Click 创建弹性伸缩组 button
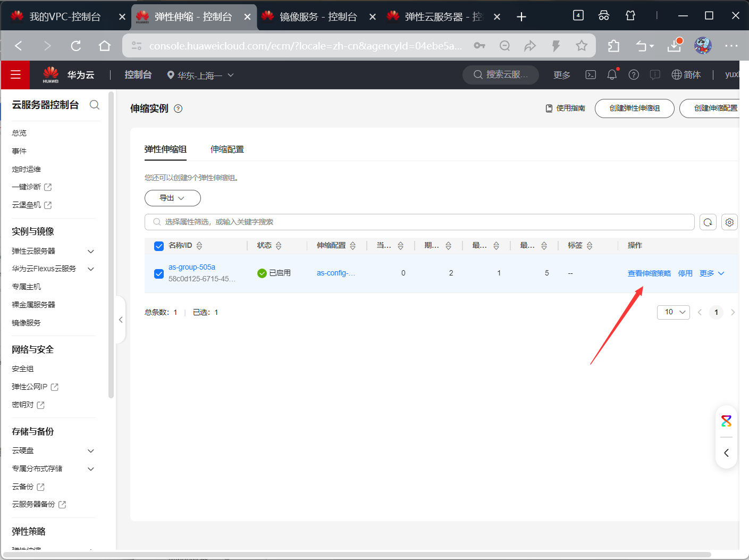This screenshot has height=560, width=749. (x=635, y=108)
